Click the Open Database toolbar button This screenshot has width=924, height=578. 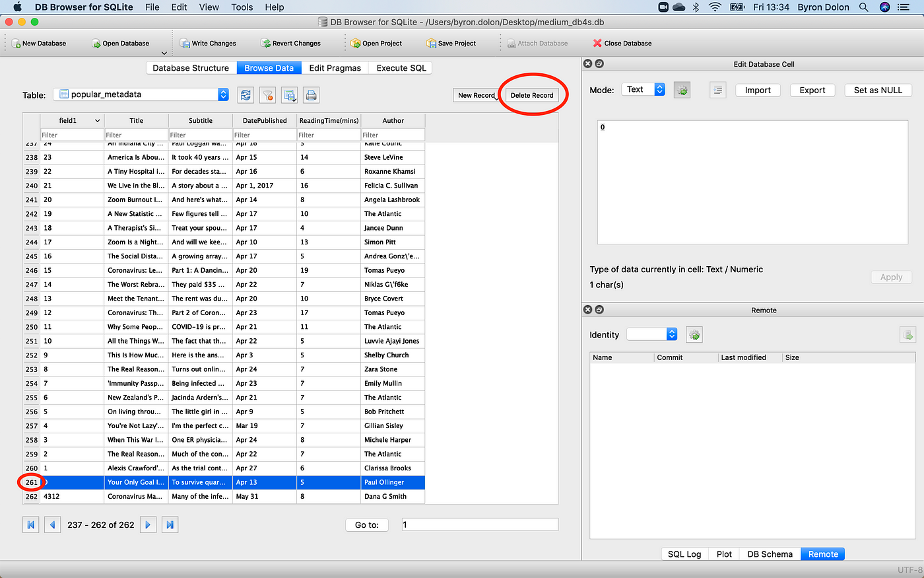120,43
